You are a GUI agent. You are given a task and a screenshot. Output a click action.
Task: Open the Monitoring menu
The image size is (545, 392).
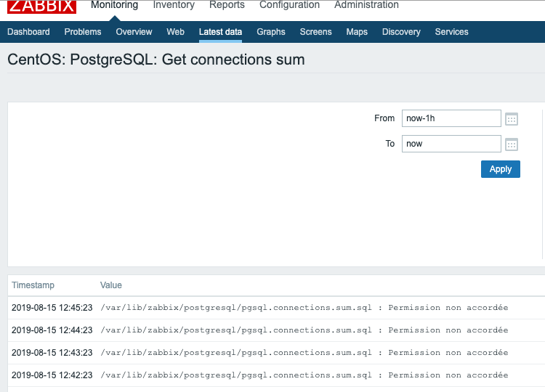pyautogui.click(x=114, y=5)
